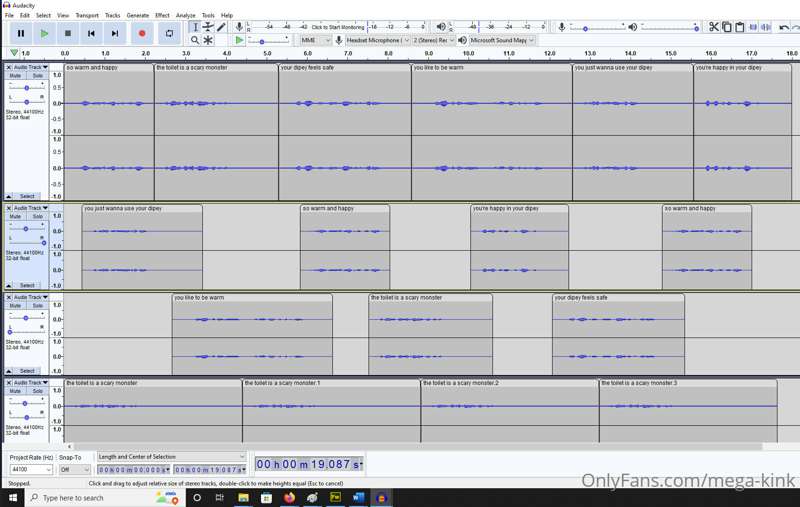Select the Draw pencil tool
Image resolution: width=800 pixels, height=507 pixels.
(x=221, y=27)
